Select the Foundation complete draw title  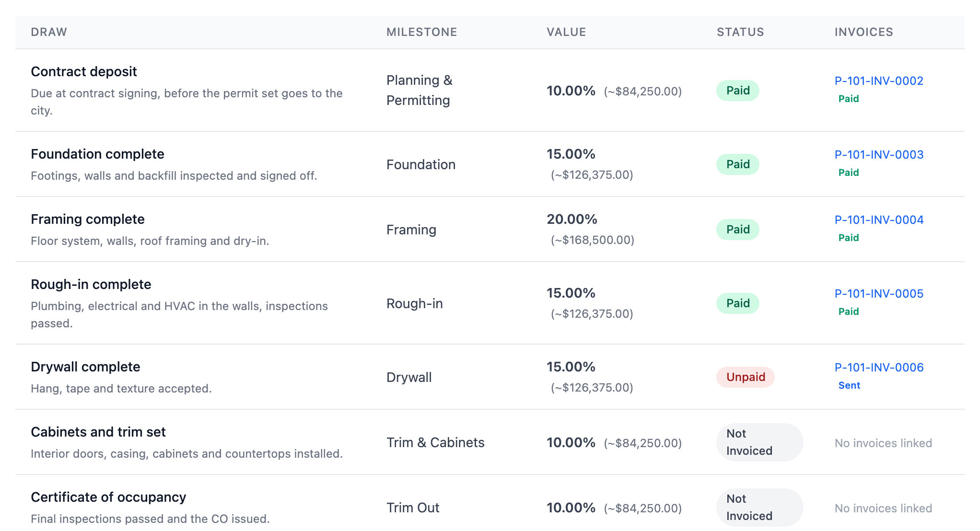click(x=97, y=154)
